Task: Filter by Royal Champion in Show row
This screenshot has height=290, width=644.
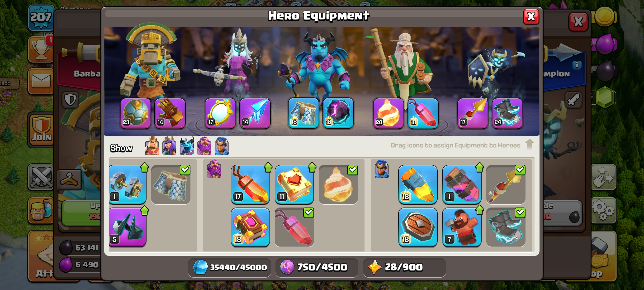Action: (222, 146)
